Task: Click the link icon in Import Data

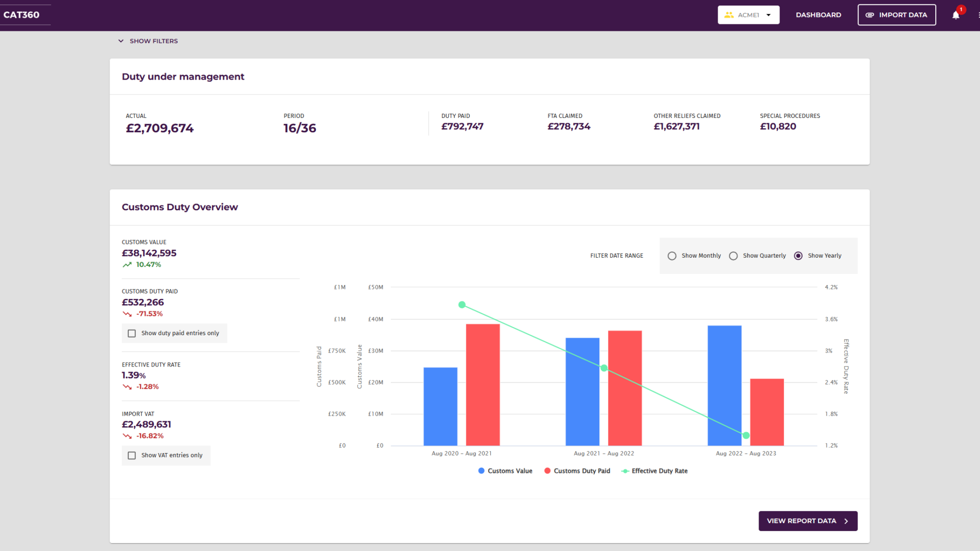Action: tap(870, 15)
